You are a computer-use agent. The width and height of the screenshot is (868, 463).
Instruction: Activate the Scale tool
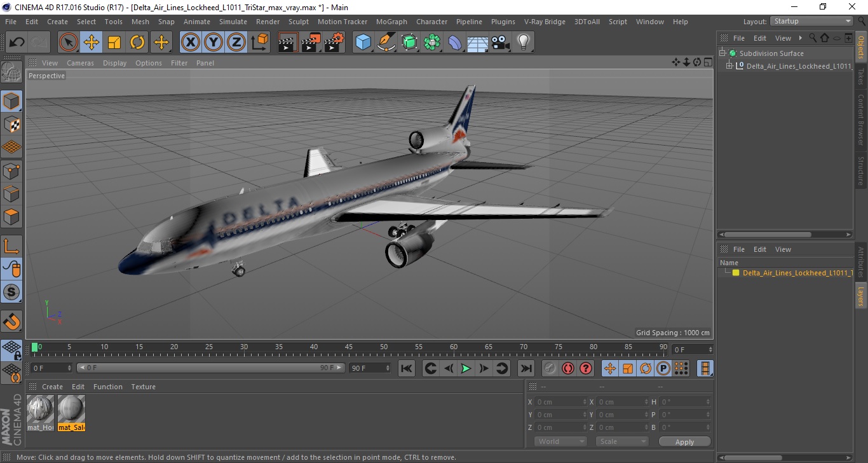(114, 43)
